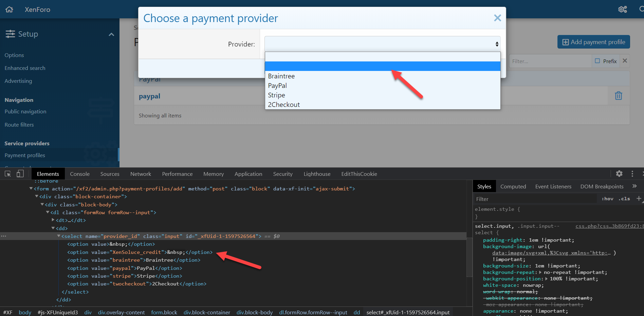The height and width of the screenshot is (316, 644).
Task: Choose Stripe from the provider list
Action: (383, 95)
